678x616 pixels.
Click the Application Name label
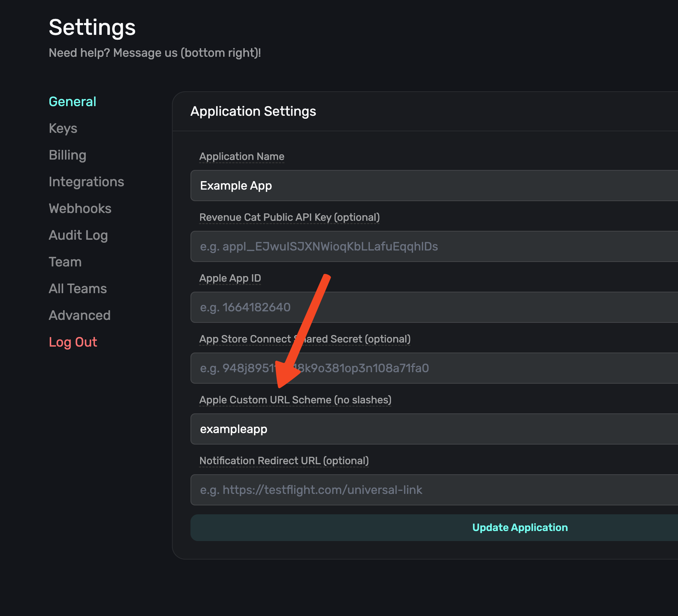click(x=242, y=157)
